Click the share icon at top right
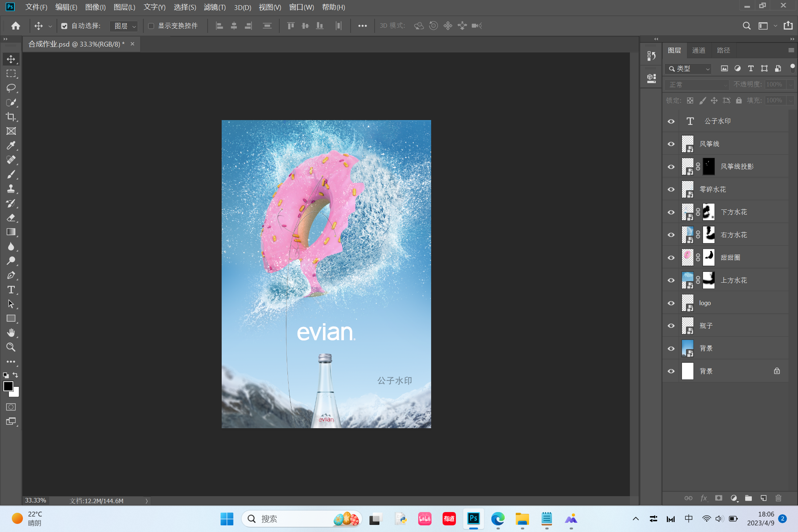The image size is (798, 532). 788,25
